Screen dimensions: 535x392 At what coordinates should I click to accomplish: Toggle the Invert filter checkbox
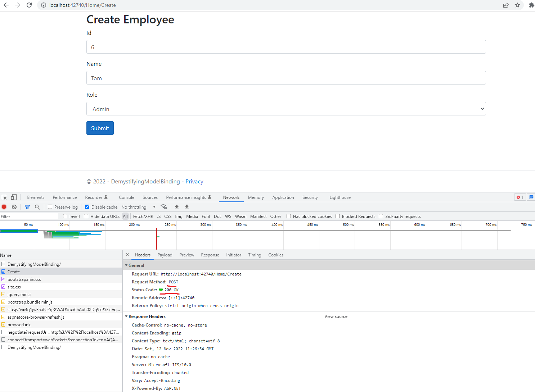[65, 216]
